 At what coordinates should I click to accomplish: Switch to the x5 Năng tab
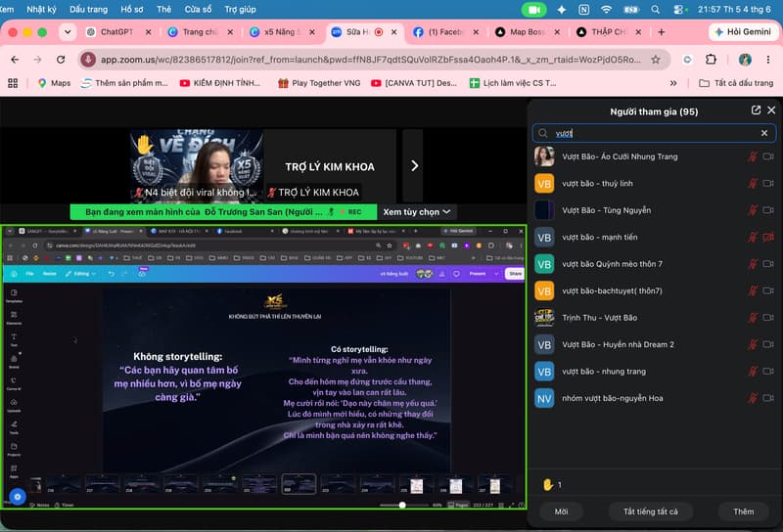coord(282,32)
